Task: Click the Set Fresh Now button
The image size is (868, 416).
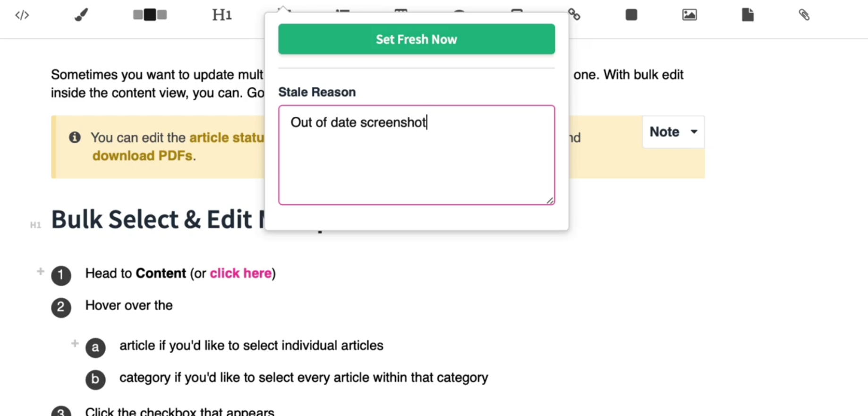Action: (x=416, y=39)
